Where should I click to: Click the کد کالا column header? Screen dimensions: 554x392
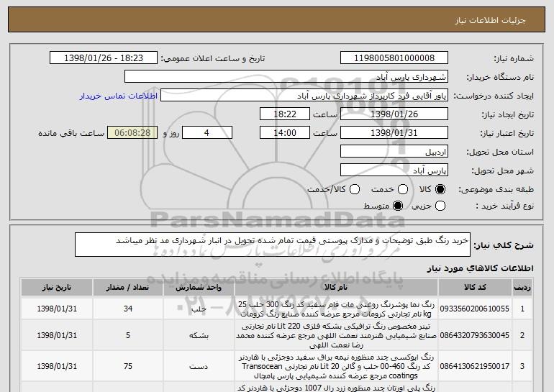(x=475, y=288)
